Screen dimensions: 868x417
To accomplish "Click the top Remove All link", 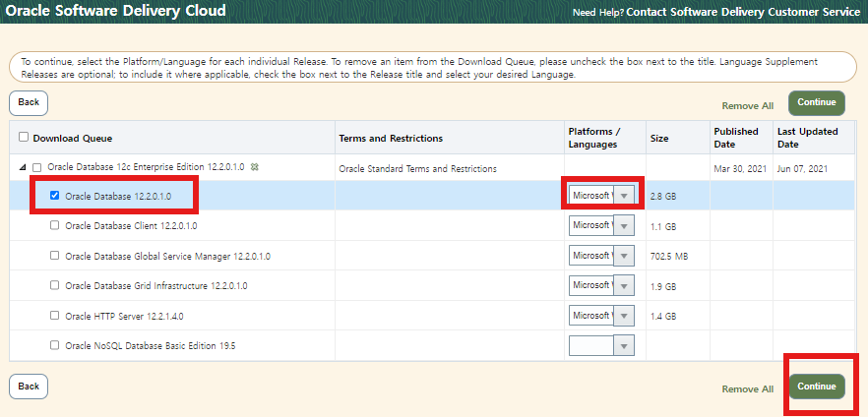I will [x=748, y=105].
